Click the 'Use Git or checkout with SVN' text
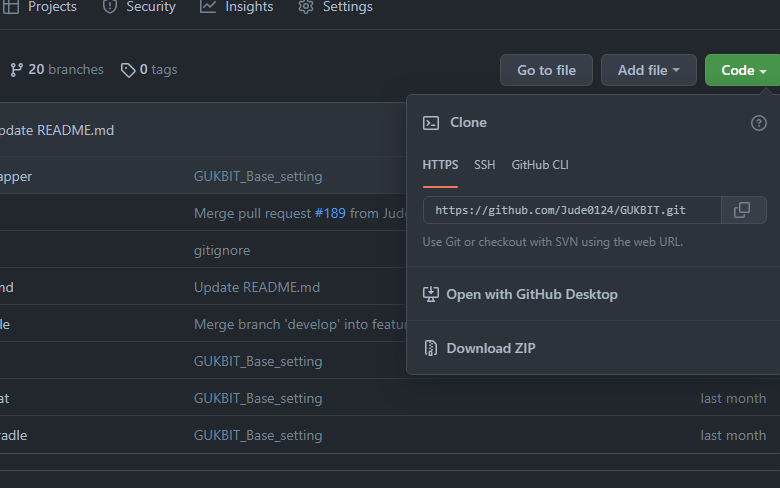This screenshot has width=780, height=488. 553,242
